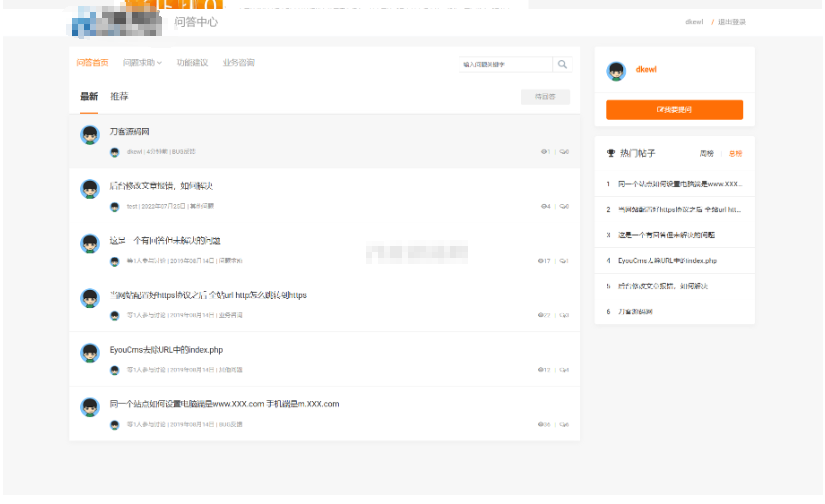The image size is (825, 504).
Task: Click small author avatar beside 'test | 2022年07月'
Action: (x=115, y=207)
